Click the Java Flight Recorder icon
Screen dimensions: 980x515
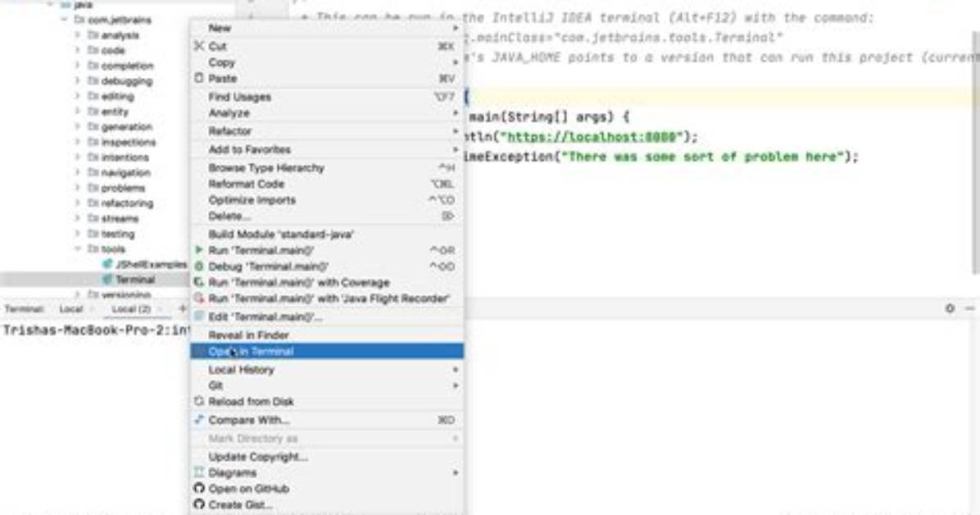point(199,299)
